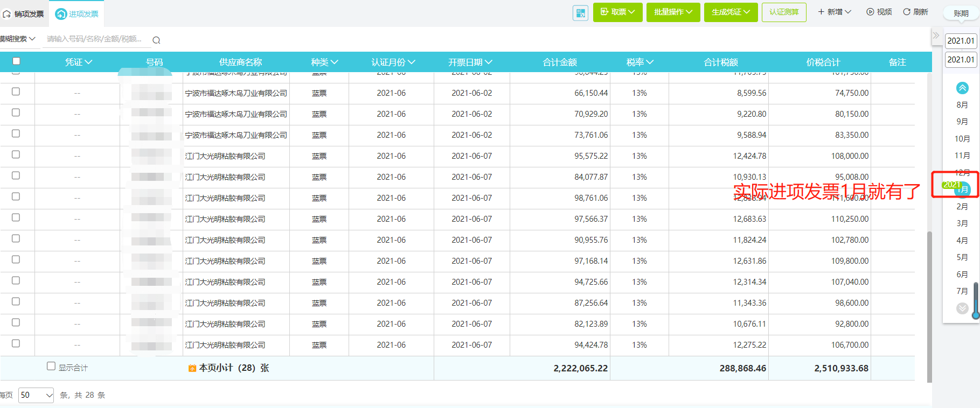The width and height of the screenshot is (980, 408).
Task: Select 10月 in the period list
Action: [x=962, y=139]
